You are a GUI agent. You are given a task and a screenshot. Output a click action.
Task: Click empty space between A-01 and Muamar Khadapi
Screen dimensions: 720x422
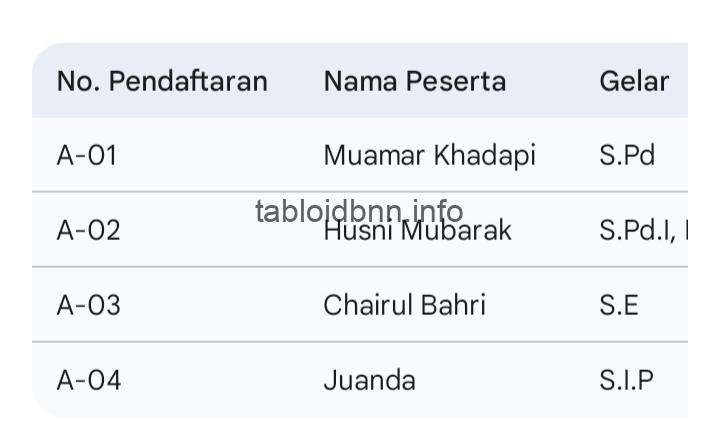(220, 155)
